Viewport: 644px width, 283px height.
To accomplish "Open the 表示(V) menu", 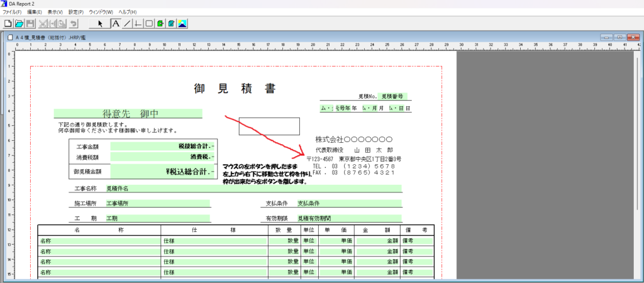I will (55, 13).
